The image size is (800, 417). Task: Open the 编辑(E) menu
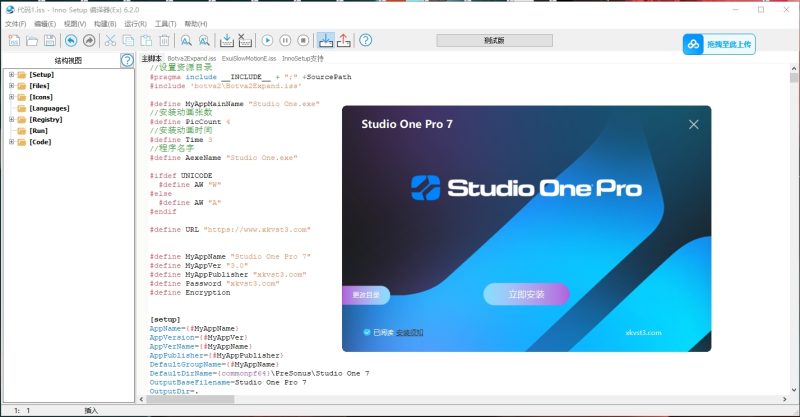coord(45,24)
